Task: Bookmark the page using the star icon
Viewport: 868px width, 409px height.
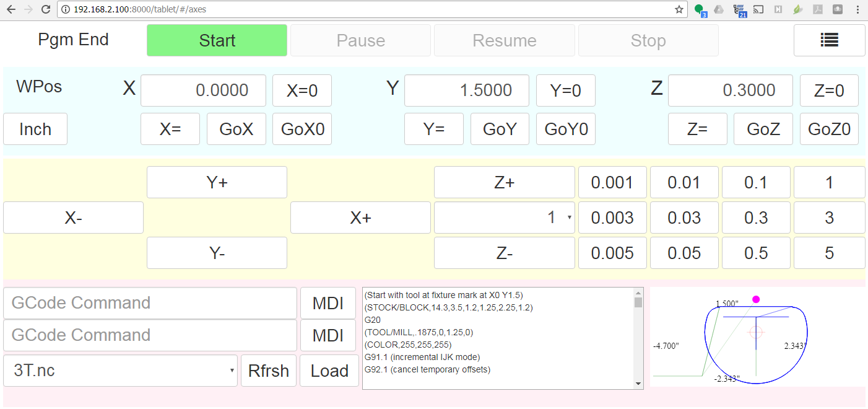Action: [679, 9]
